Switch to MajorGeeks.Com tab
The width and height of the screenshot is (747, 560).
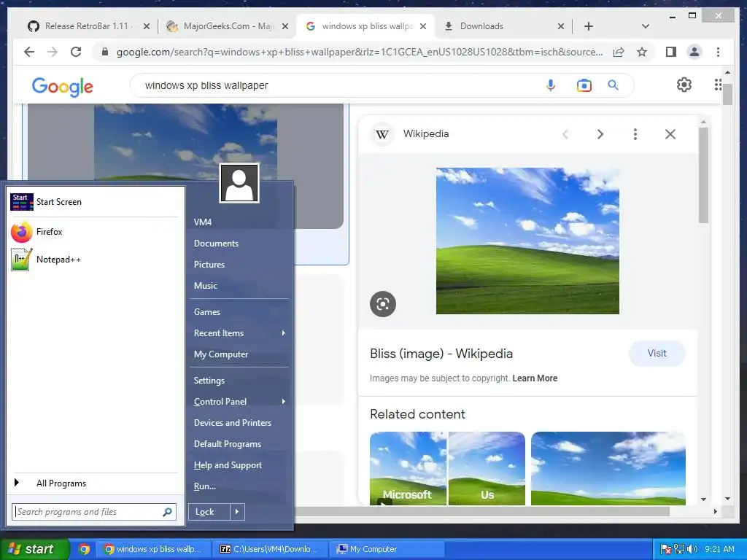[x=226, y=26]
